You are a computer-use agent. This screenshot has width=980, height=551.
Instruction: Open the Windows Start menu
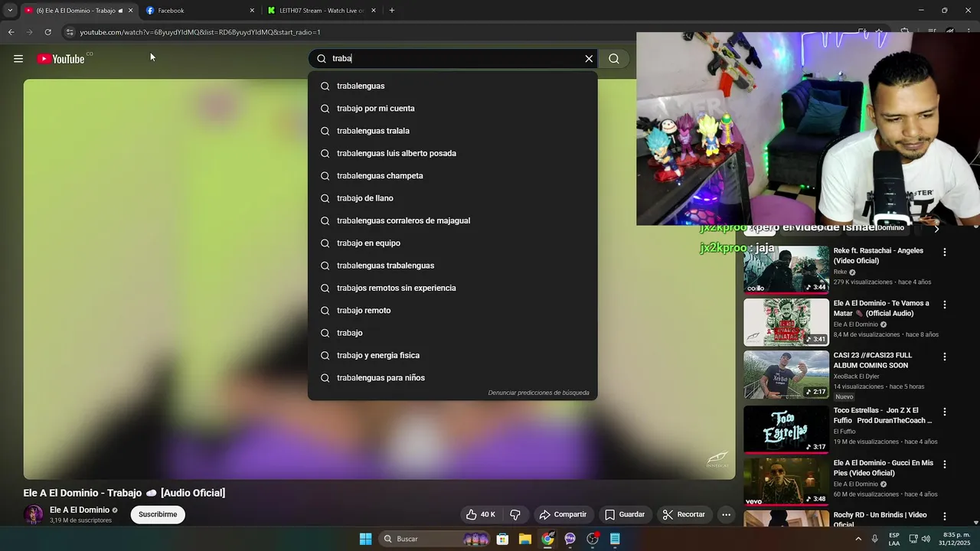click(x=365, y=539)
